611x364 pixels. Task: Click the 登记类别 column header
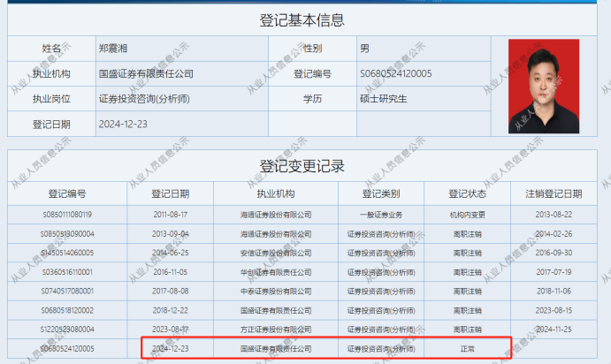point(380,193)
